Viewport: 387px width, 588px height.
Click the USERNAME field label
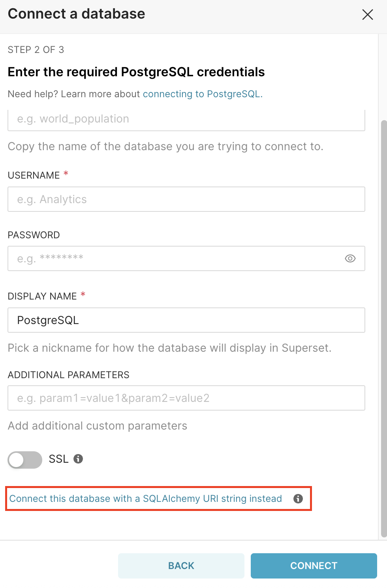tap(34, 175)
